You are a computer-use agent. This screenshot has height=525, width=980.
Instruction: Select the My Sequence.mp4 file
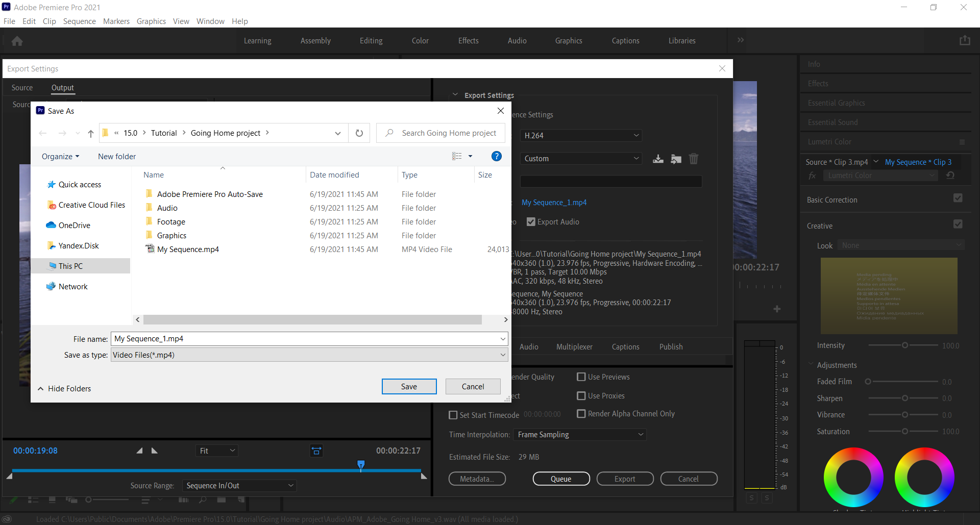coord(188,249)
